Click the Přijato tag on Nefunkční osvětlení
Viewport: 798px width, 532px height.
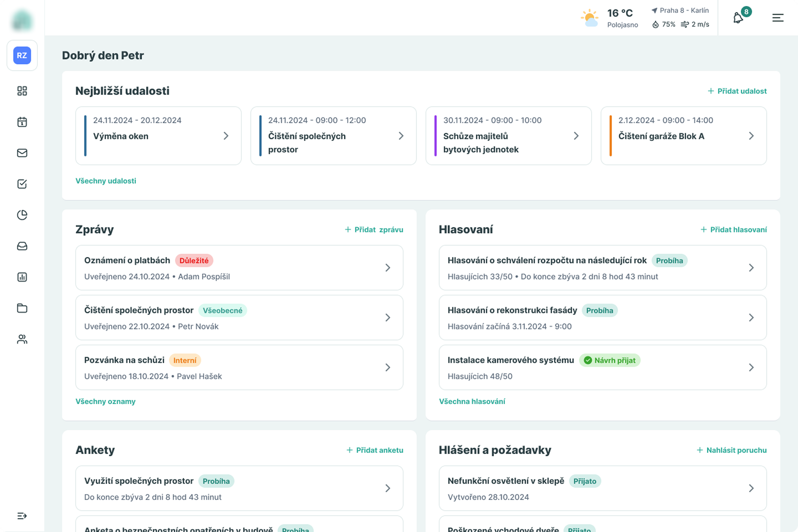pyautogui.click(x=585, y=481)
